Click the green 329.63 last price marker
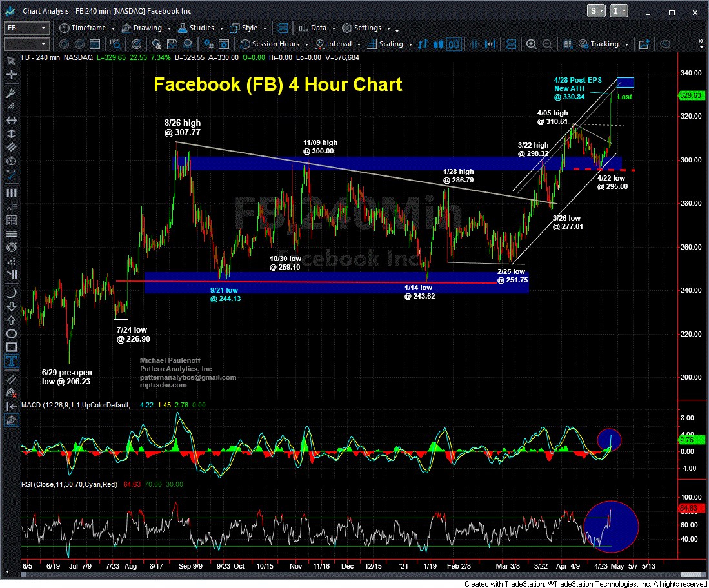 [692, 95]
